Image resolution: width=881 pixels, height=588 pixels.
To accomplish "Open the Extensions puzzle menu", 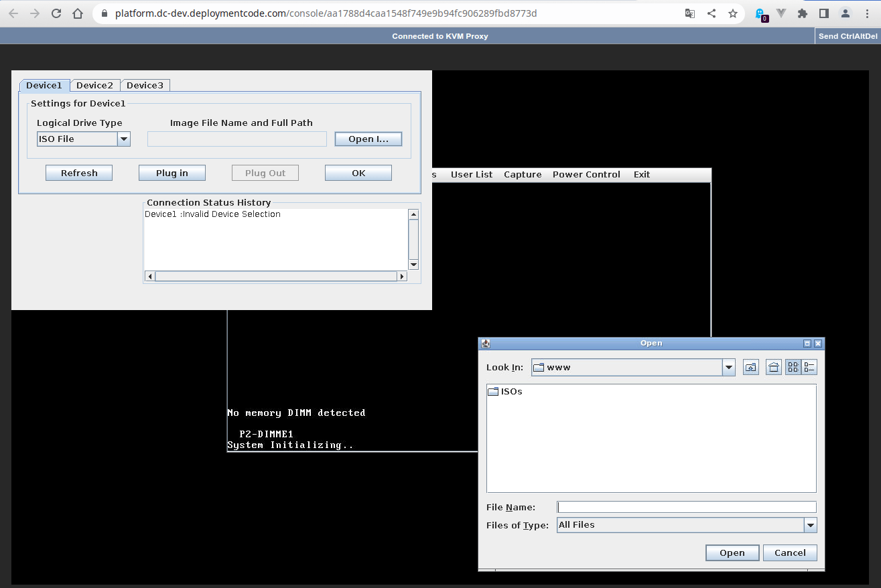I will click(803, 13).
